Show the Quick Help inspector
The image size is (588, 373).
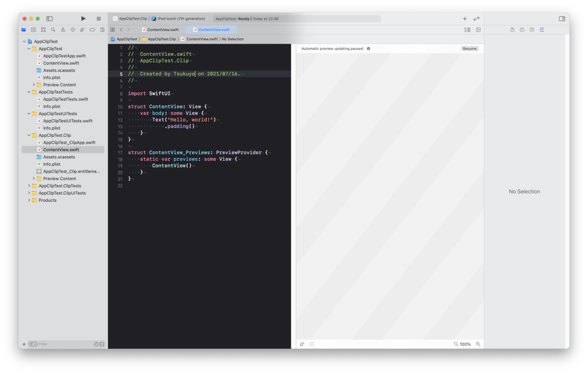(x=532, y=30)
